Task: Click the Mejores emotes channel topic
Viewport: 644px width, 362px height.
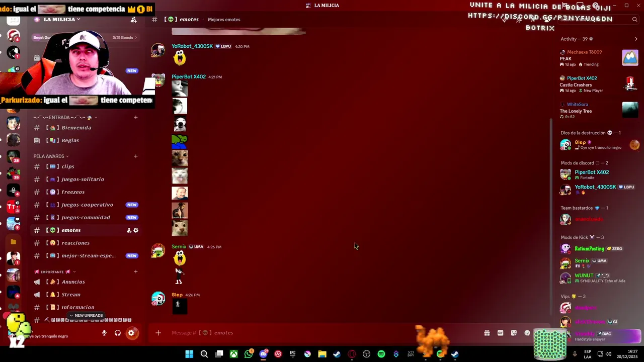Action: pos(224,20)
